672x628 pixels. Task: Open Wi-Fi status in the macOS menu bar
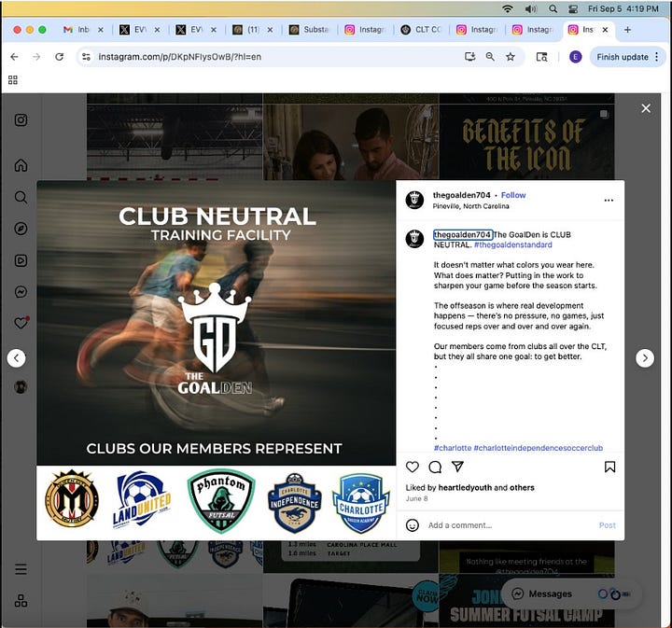pos(508,8)
